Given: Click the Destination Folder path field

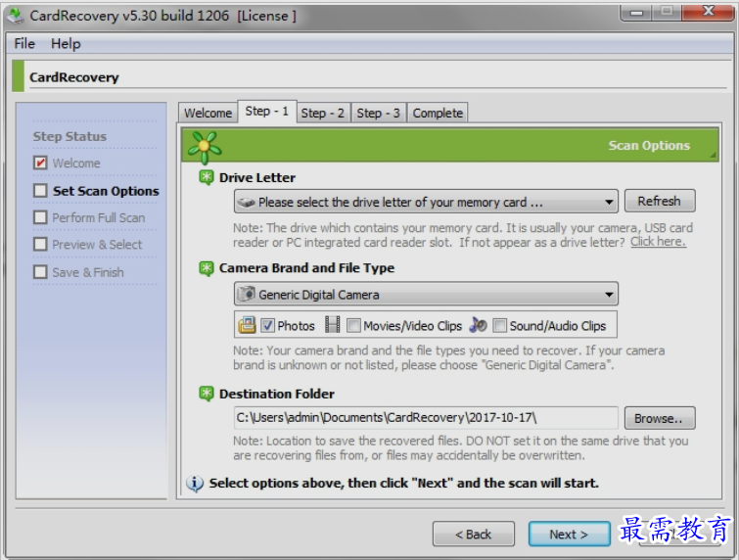Looking at the screenshot, I should point(426,418).
